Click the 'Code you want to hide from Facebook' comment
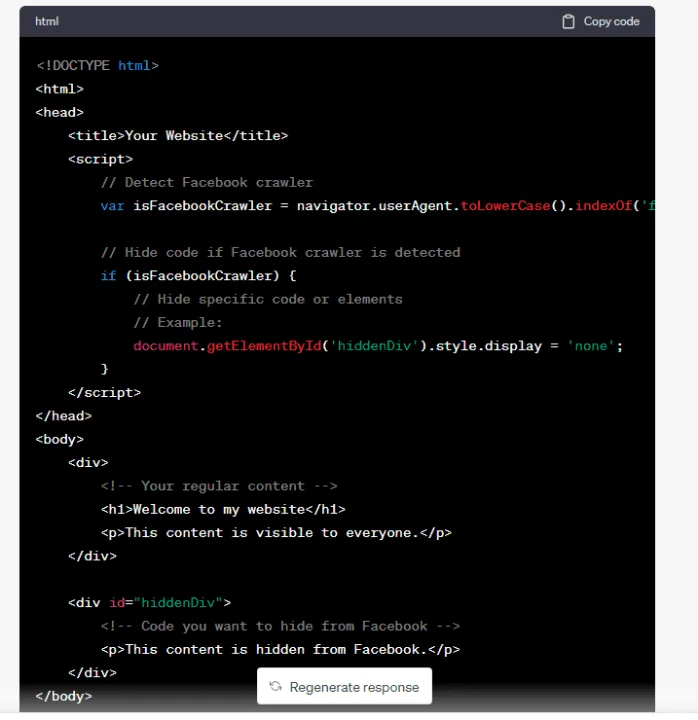Screen dimensions: 698x720 tap(281, 626)
